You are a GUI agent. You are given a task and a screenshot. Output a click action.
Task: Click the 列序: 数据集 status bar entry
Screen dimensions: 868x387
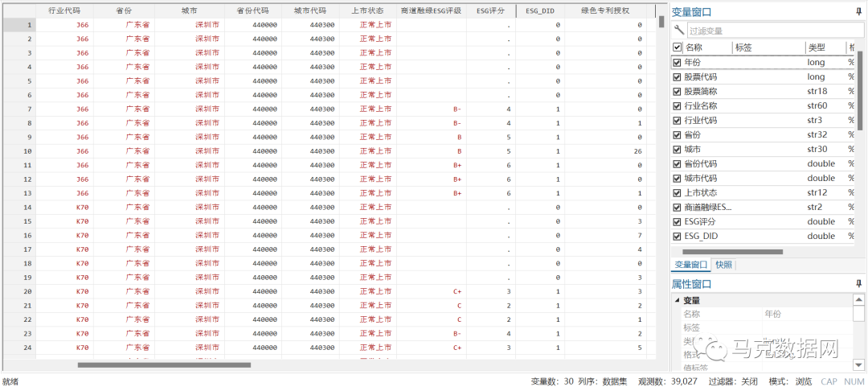click(x=603, y=381)
